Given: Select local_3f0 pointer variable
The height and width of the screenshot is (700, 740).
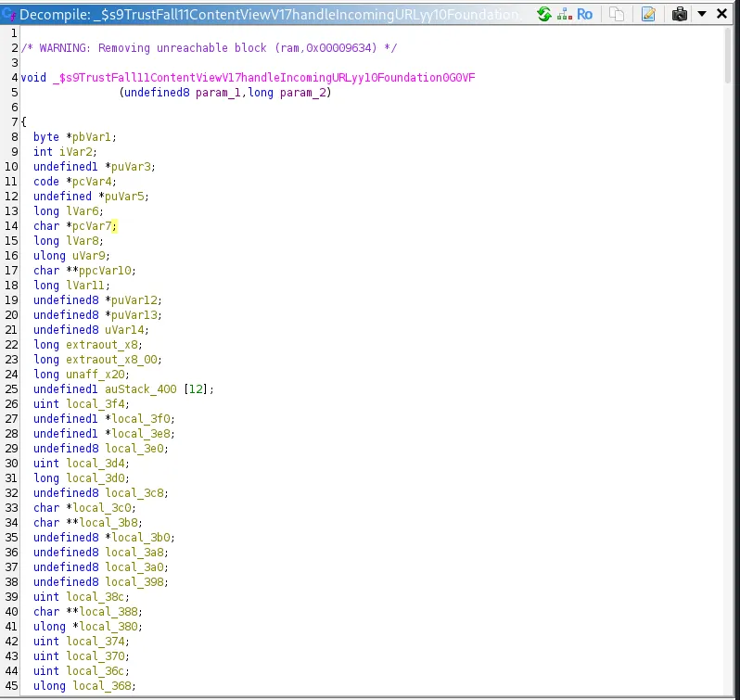Looking at the screenshot, I should point(140,419).
